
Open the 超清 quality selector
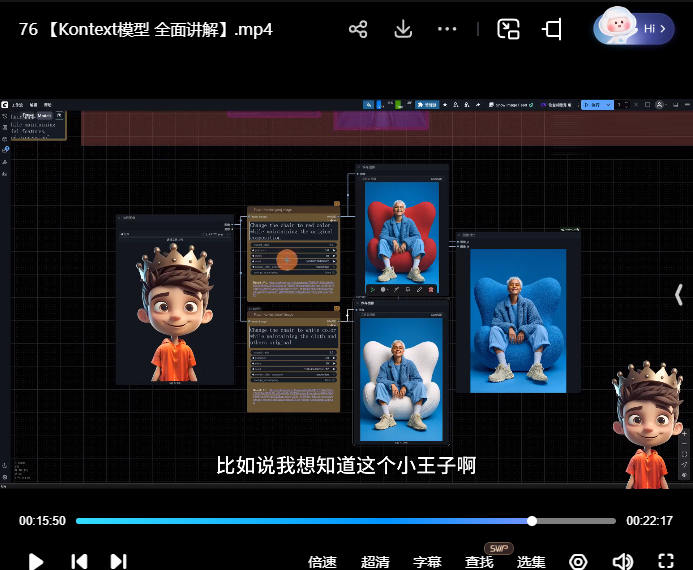(x=375, y=562)
